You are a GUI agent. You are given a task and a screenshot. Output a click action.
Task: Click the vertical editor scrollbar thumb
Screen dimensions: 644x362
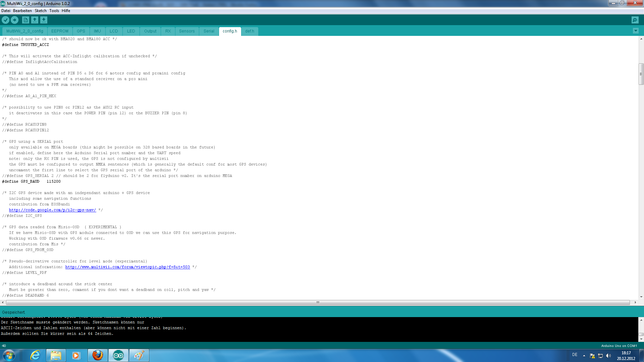point(641,74)
